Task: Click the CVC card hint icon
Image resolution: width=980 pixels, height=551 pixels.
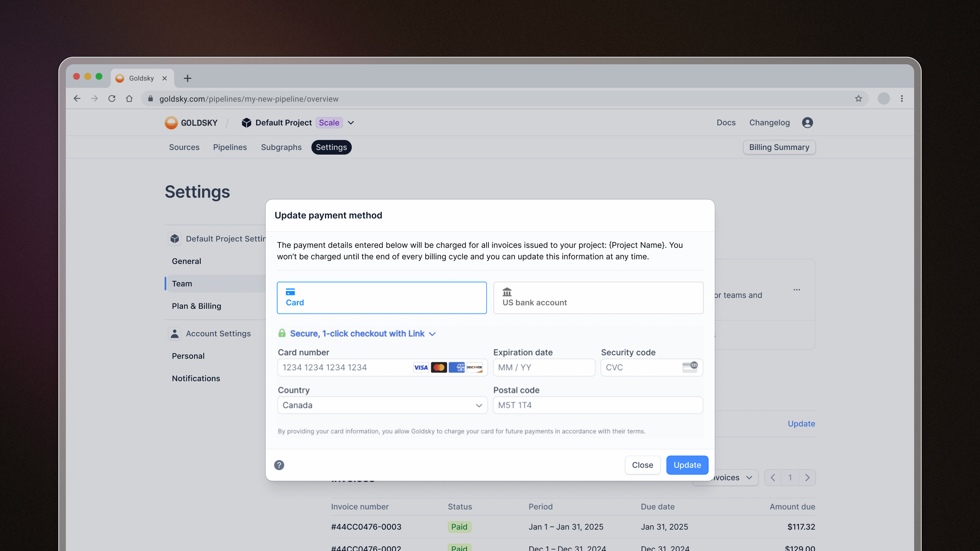Action: [x=690, y=367]
